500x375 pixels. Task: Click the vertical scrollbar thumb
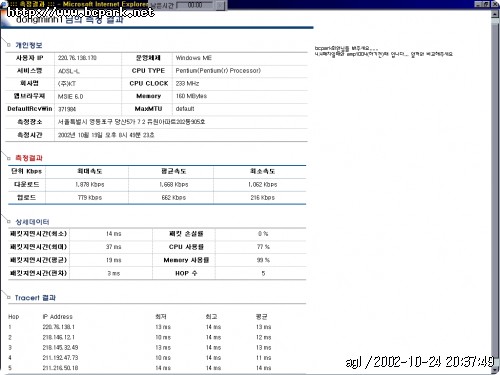495,192
